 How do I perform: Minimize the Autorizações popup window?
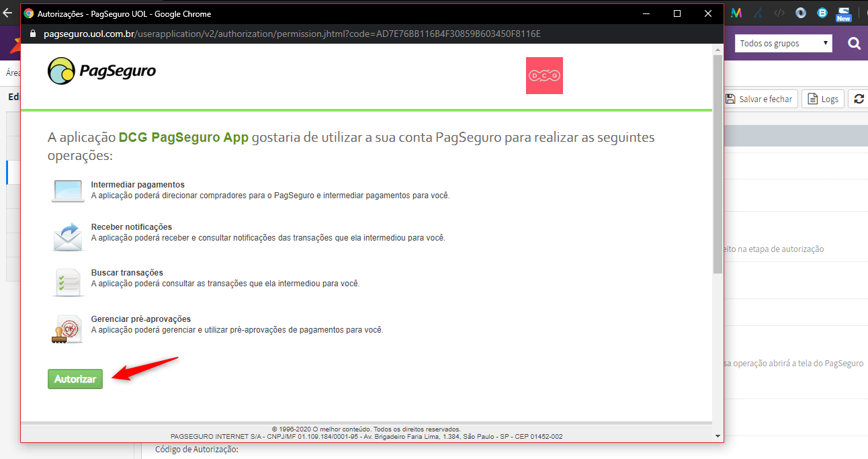click(x=646, y=13)
